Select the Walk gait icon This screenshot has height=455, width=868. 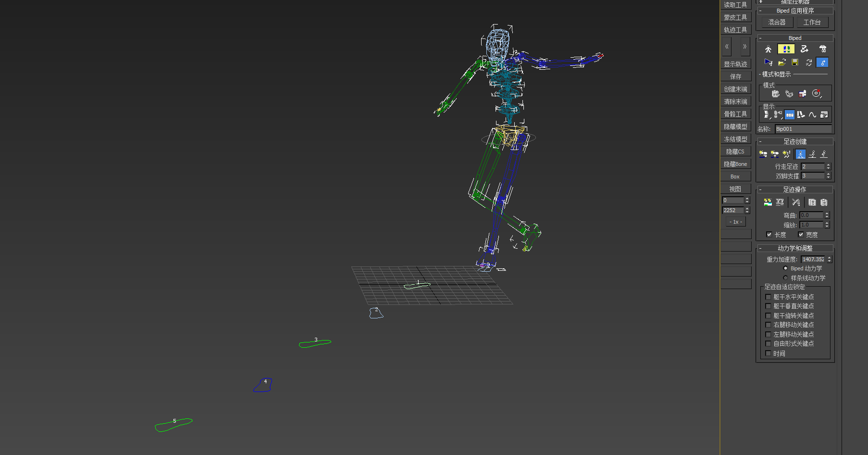point(800,154)
